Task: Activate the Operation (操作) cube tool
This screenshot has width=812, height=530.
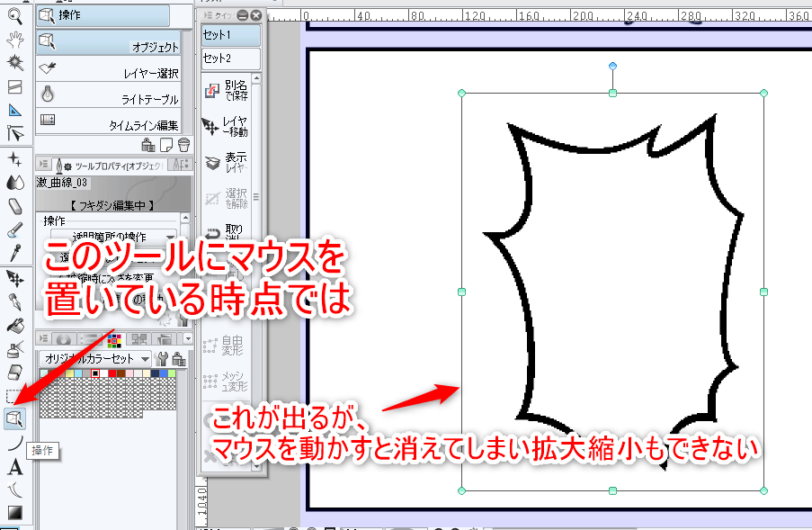Action: [14, 418]
